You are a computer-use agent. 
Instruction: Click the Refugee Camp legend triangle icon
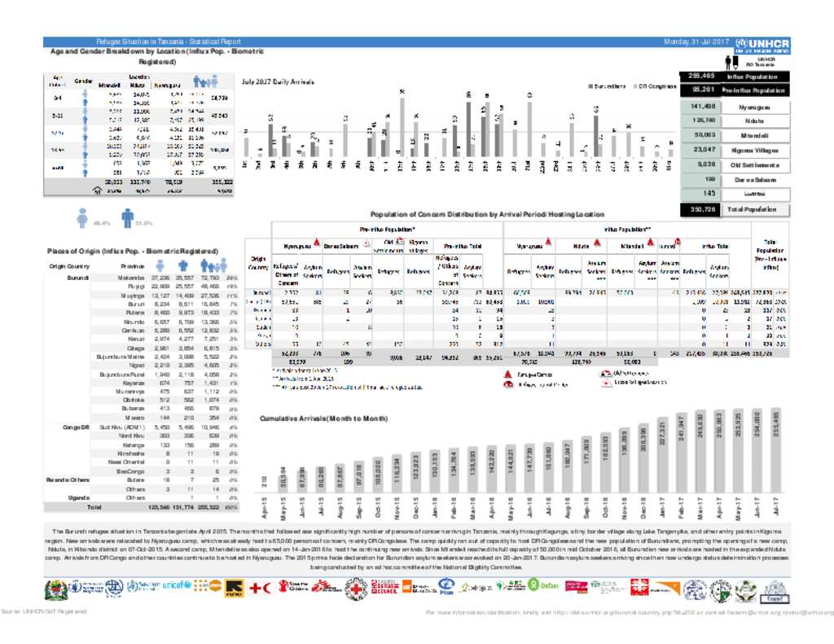pos(508,375)
